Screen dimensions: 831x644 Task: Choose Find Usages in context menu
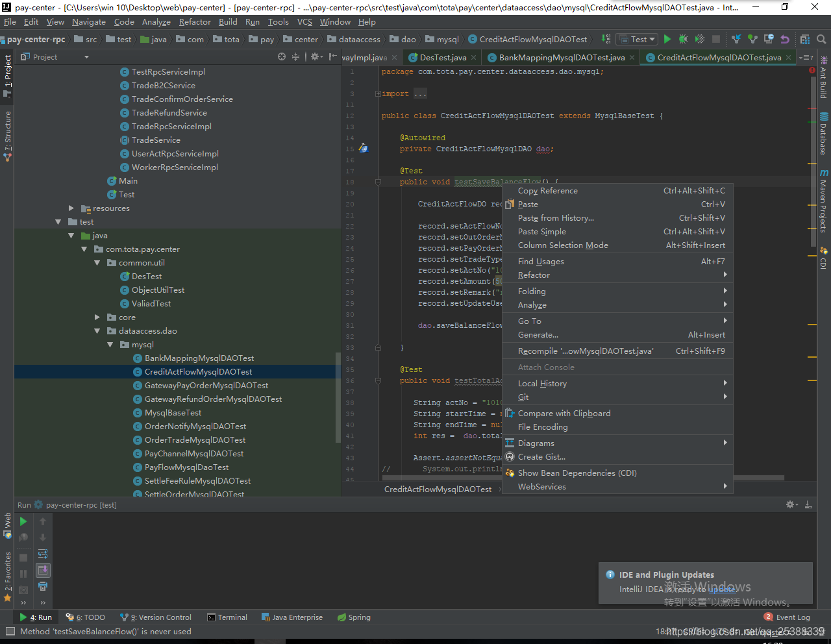617,261
